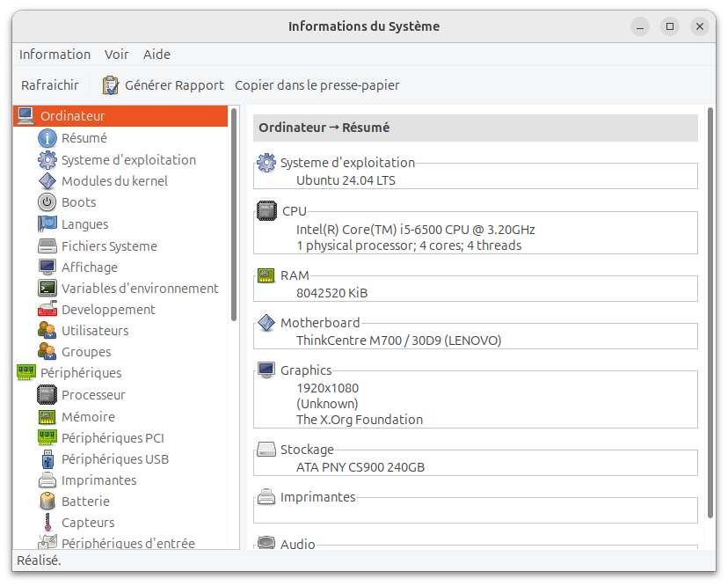This screenshot has width=728, height=586.
Task: Click the Audio speaker icon in summary
Action: point(266,542)
